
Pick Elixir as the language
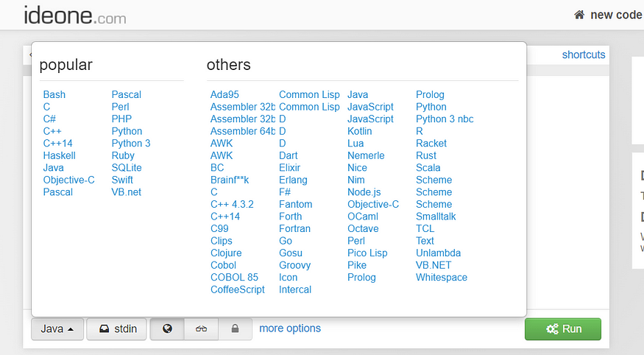tap(289, 168)
